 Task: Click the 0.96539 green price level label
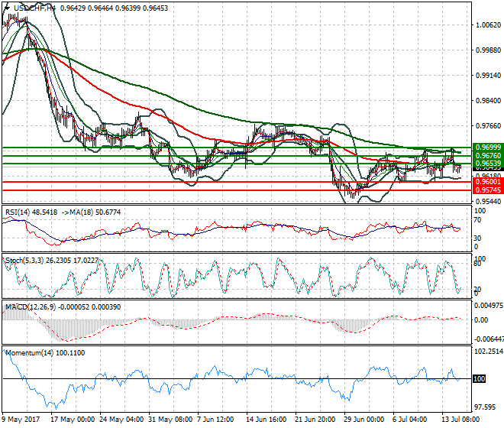488,163
